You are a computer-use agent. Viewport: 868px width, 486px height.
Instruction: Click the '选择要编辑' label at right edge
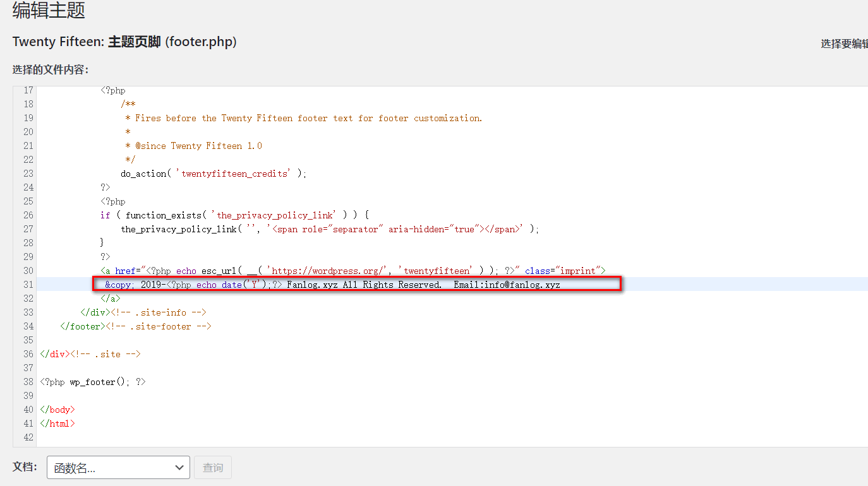845,44
